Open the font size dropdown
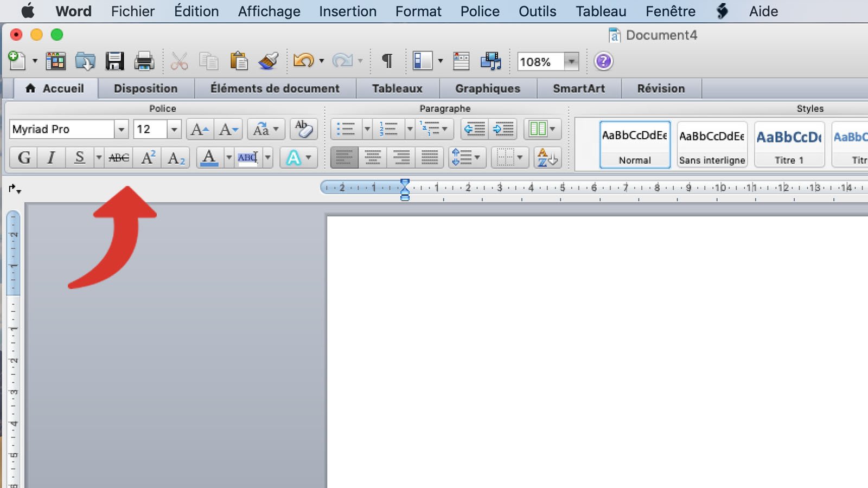 pyautogui.click(x=174, y=129)
